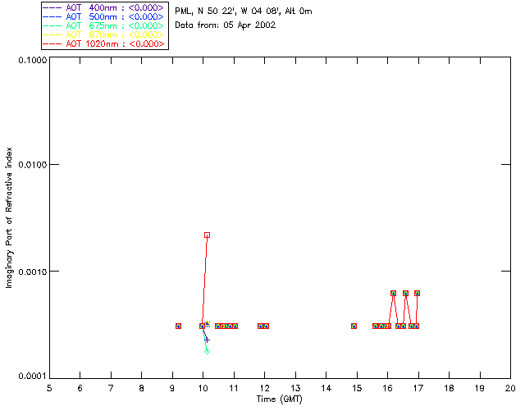Click the AOT 1020nm legend entry

click(103, 43)
